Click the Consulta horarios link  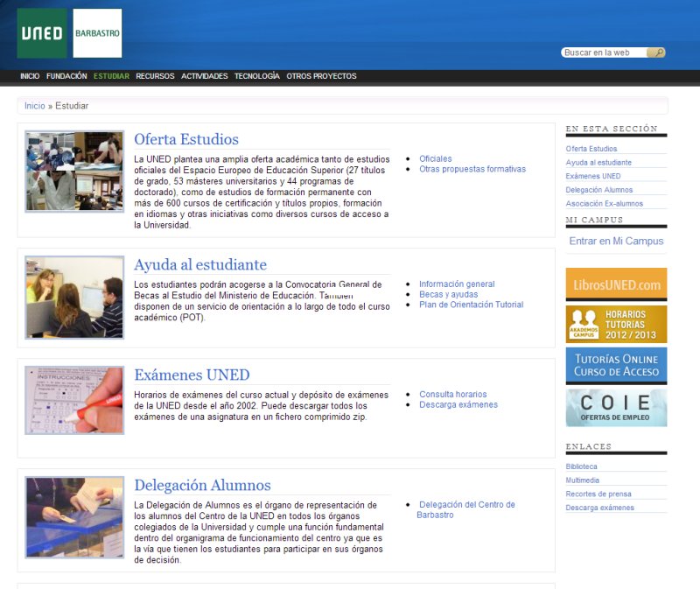point(452,395)
